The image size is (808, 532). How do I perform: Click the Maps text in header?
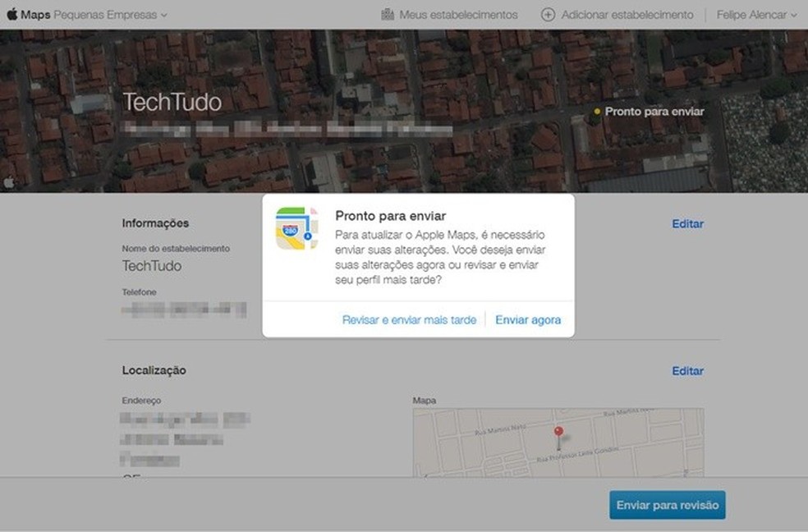(35, 15)
